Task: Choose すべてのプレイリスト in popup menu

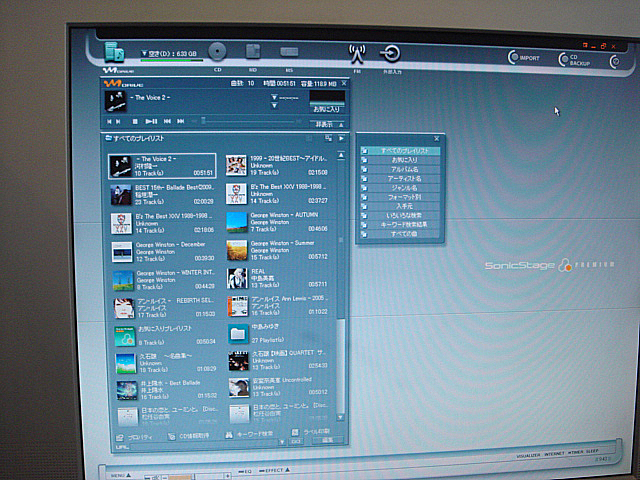Action: [400, 151]
